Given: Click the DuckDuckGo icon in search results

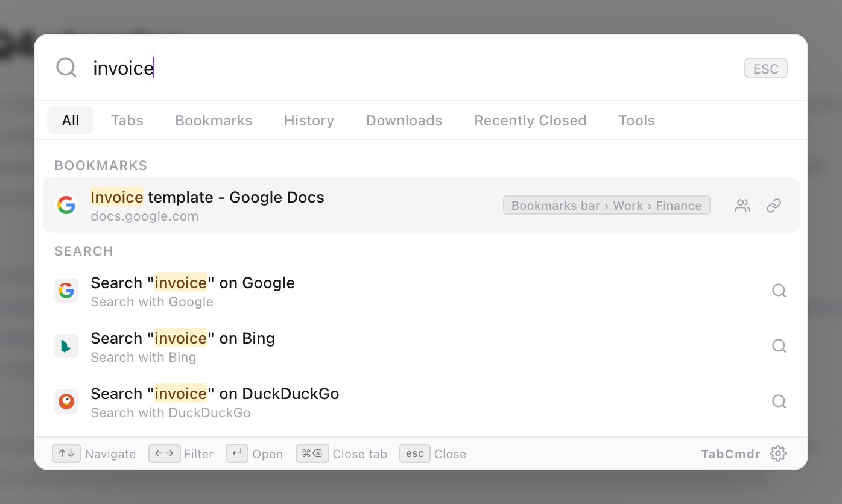Looking at the screenshot, I should coord(66,402).
